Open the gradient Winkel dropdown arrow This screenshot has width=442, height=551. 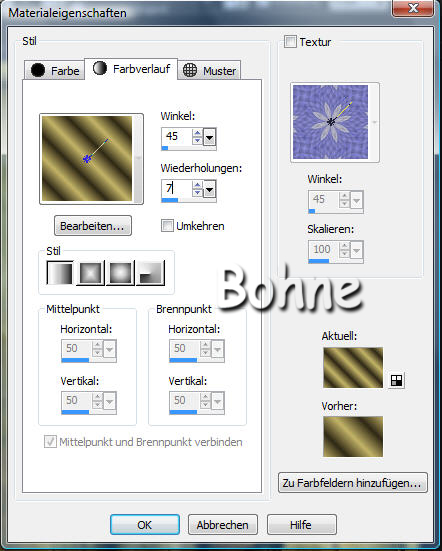point(210,137)
